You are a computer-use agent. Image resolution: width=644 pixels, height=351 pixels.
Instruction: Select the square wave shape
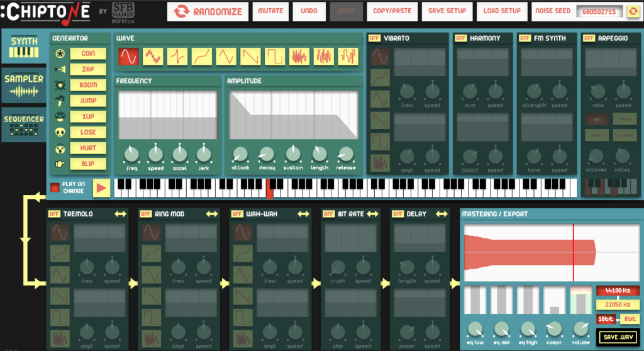[275, 57]
